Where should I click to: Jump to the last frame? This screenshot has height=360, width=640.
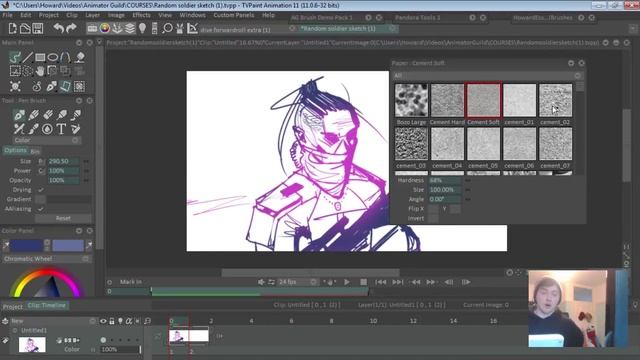[398, 282]
